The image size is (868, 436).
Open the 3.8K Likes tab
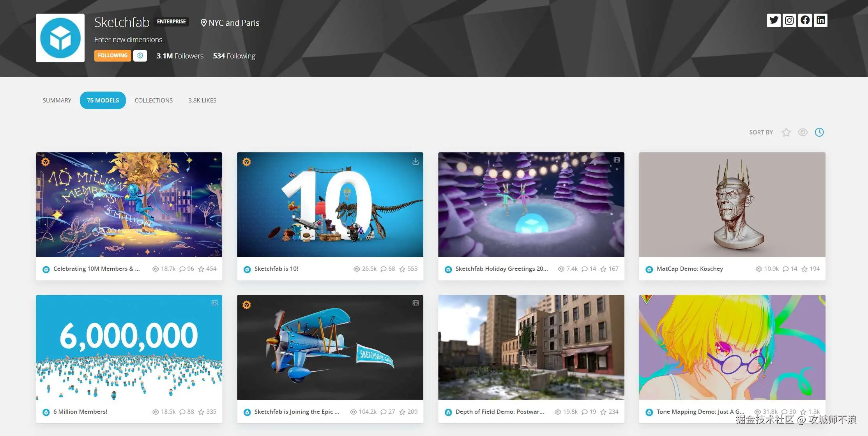[x=202, y=101]
